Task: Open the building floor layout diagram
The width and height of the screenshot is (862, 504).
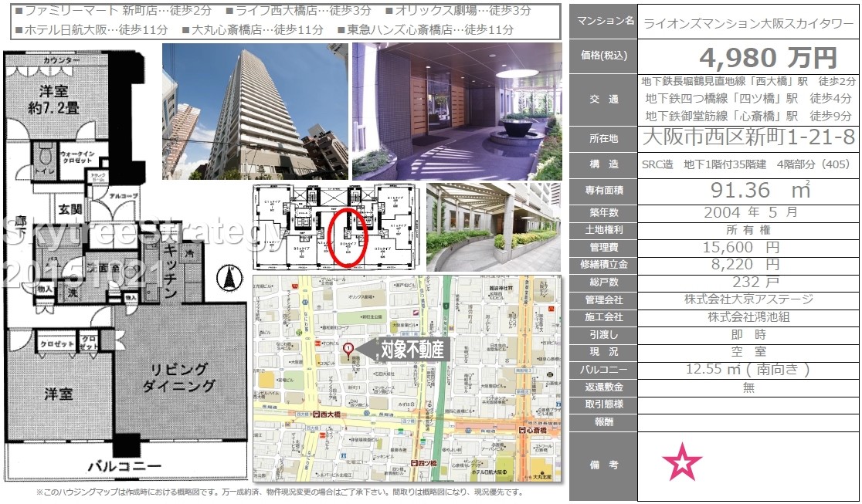Action: tap(338, 227)
